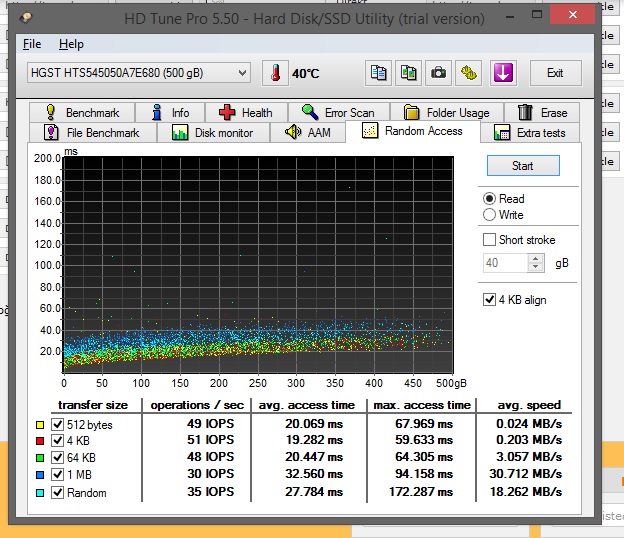Switch to the Erase tab
This screenshot has width=624, height=538.
pyautogui.click(x=542, y=113)
